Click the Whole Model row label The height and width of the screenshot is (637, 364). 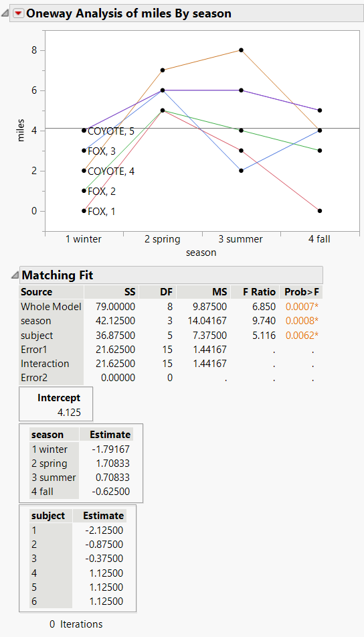[51, 307]
